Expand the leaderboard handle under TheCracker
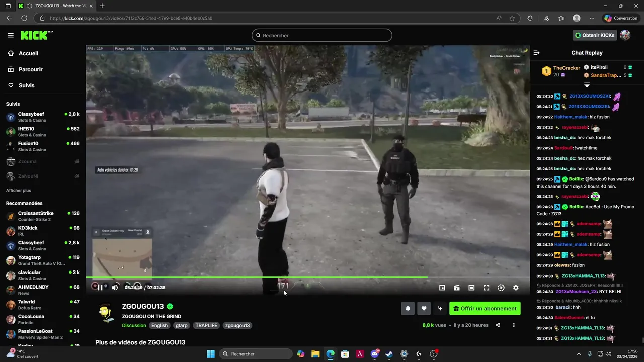644x362 pixels. [587, 85]
